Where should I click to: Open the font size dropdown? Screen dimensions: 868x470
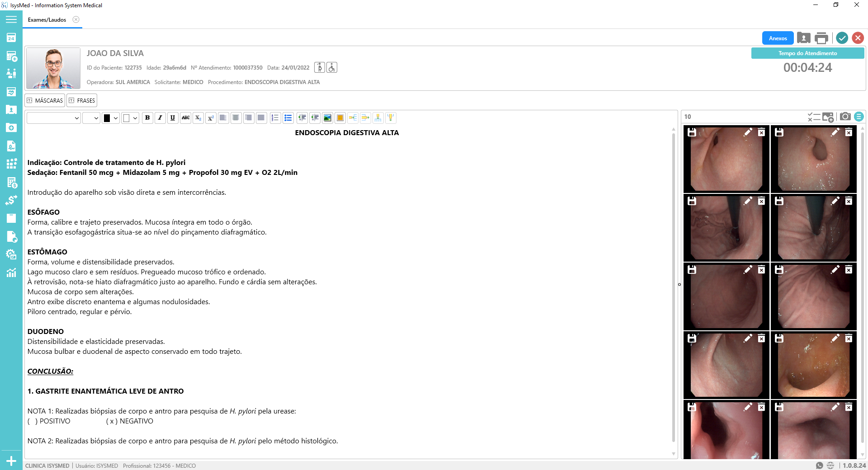tap(91, 118)
